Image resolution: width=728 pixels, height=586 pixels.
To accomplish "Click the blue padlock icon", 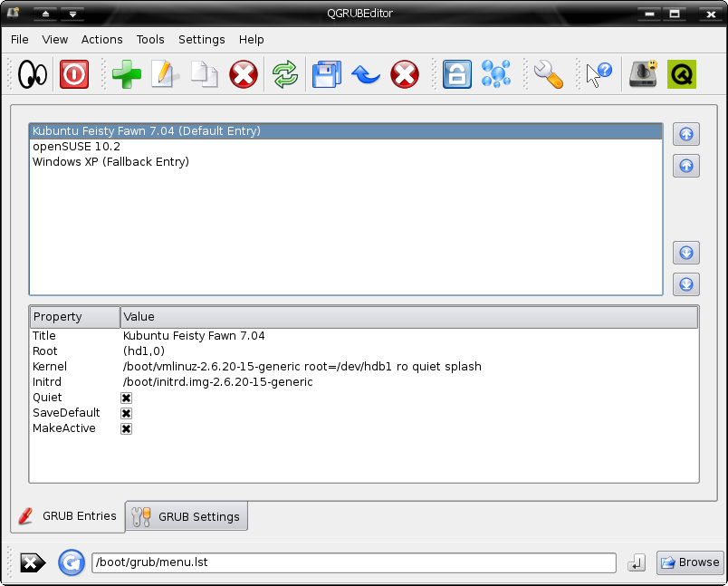I will pyautogui.click(x=456, y=74).
